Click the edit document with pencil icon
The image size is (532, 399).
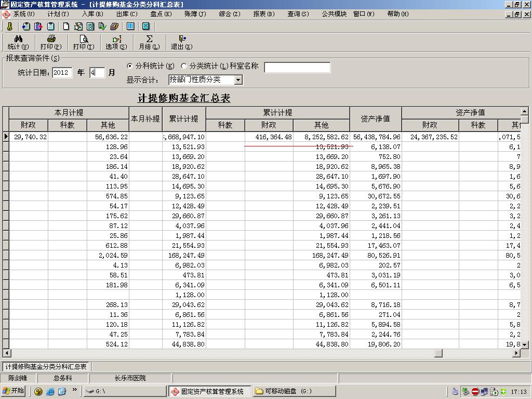click(x=78, y=26)
